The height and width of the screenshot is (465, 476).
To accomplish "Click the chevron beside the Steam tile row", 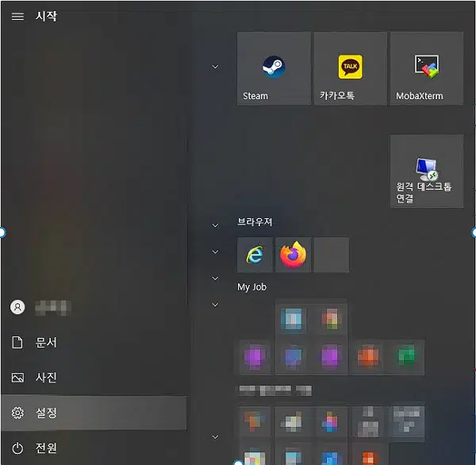I will pyautogui.click(x=215, y=67).
